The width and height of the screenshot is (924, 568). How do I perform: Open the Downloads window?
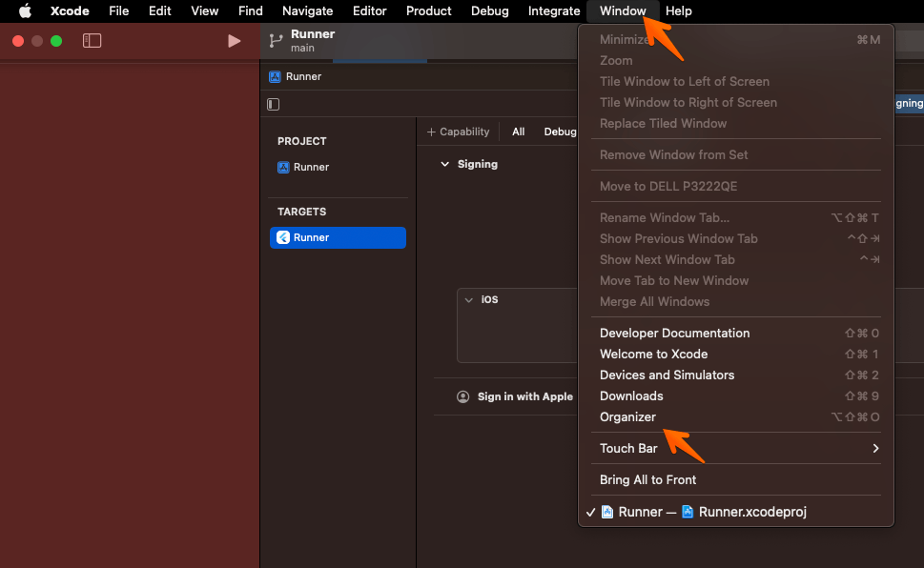[736, 396]
